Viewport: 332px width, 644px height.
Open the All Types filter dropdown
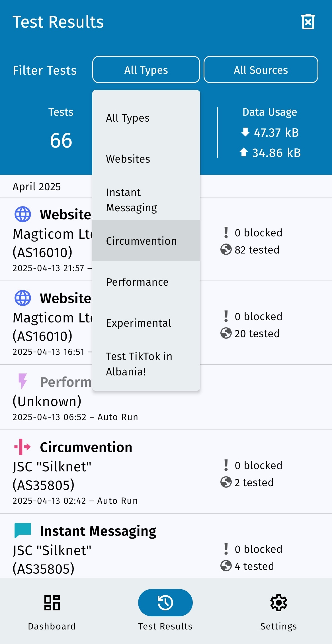[146, 70]
